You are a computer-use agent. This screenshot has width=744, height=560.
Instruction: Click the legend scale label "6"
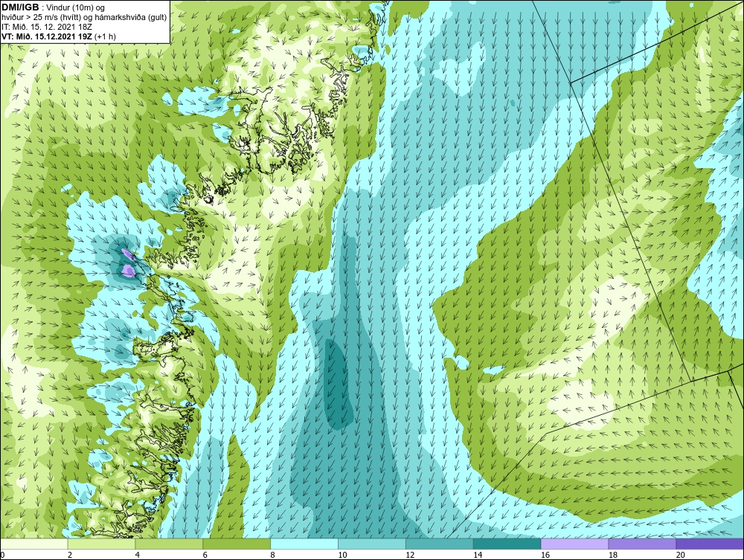pos(205,555)
